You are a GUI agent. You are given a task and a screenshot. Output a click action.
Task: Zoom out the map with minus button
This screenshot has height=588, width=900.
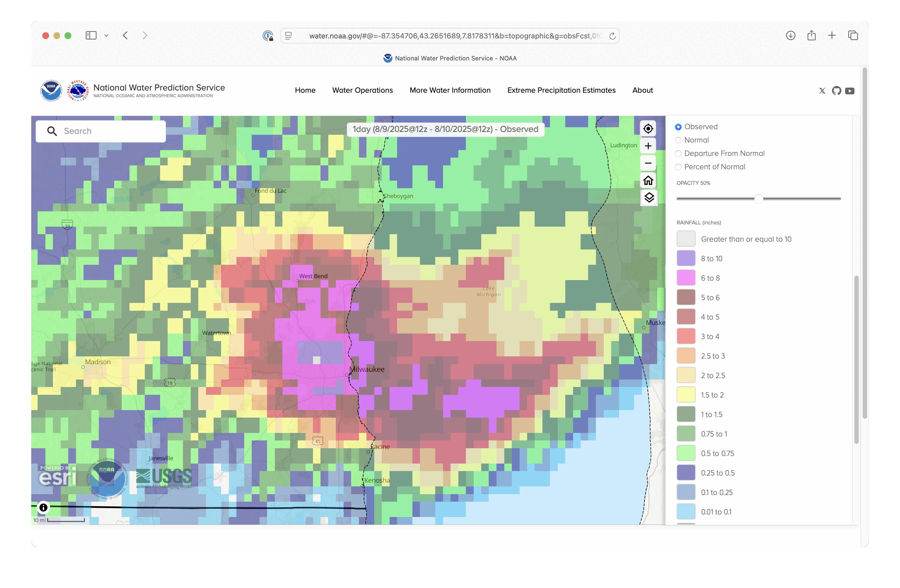(x=648, y=163)
